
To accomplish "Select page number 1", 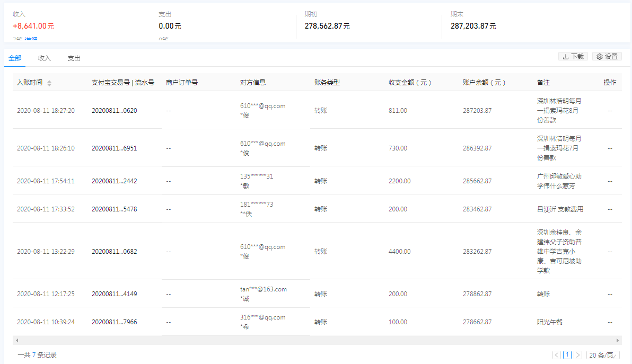I will tap(567, 355).
